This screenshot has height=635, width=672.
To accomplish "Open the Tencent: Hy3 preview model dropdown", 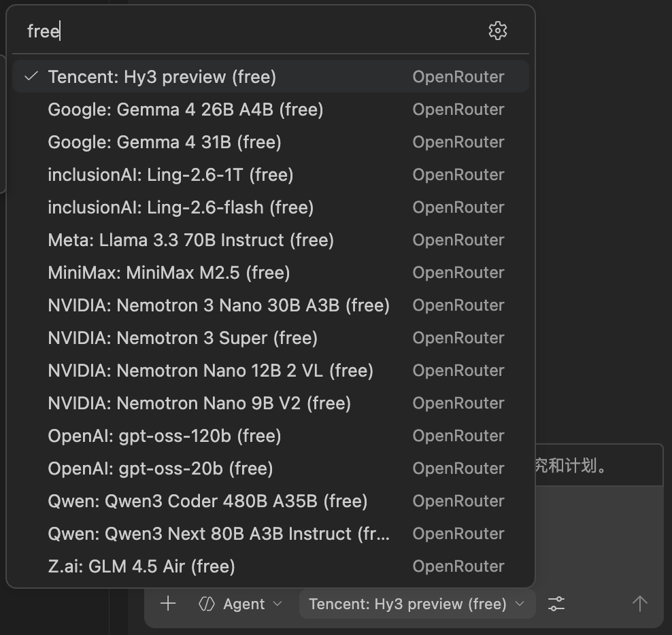I will pos(416,604).
